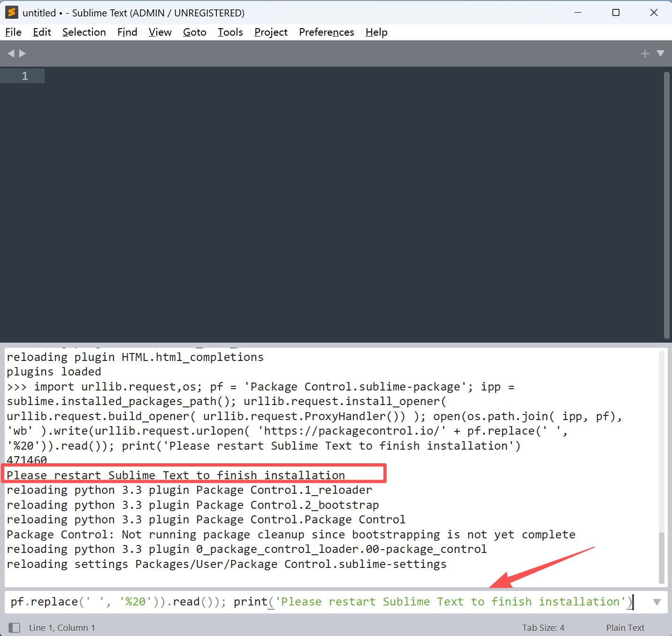The height and width of the screenshot is (636, 672).
Task: Click line number 1 in the gutter
Action: tap(25, 76)
